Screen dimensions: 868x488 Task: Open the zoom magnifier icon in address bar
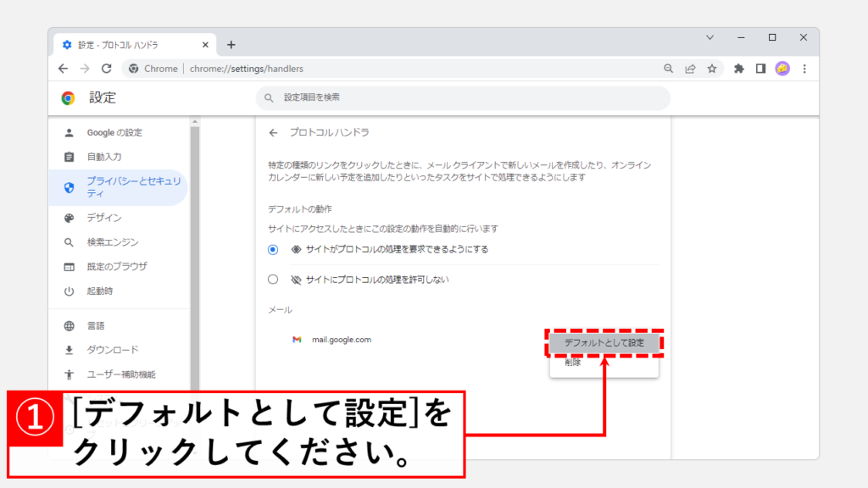coord(669,69)
